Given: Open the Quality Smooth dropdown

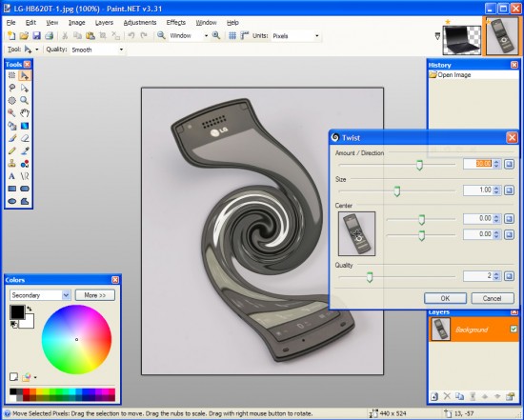Looking at the screenshot, I should (x=97, y=50).
